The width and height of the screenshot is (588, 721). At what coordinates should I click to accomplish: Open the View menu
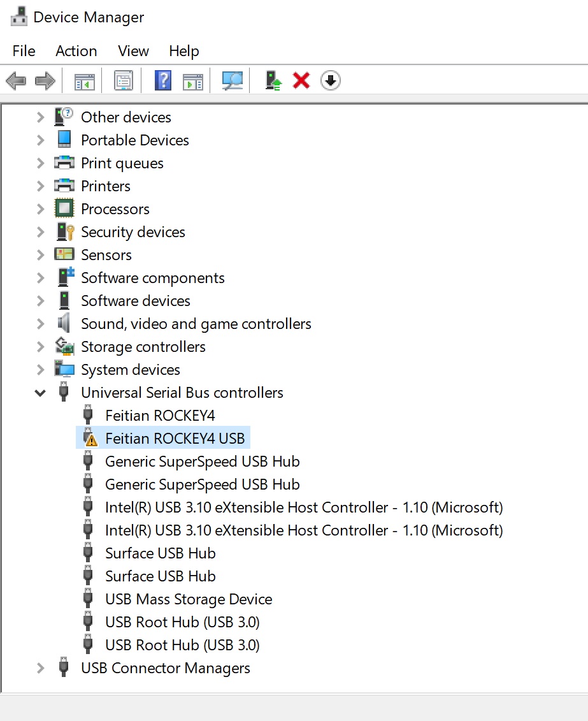133,50
